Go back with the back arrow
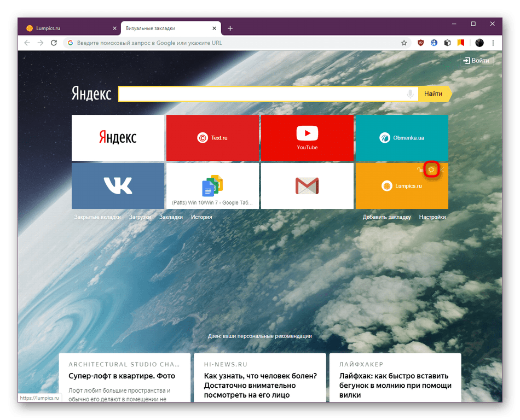 [x=26, y=43]
